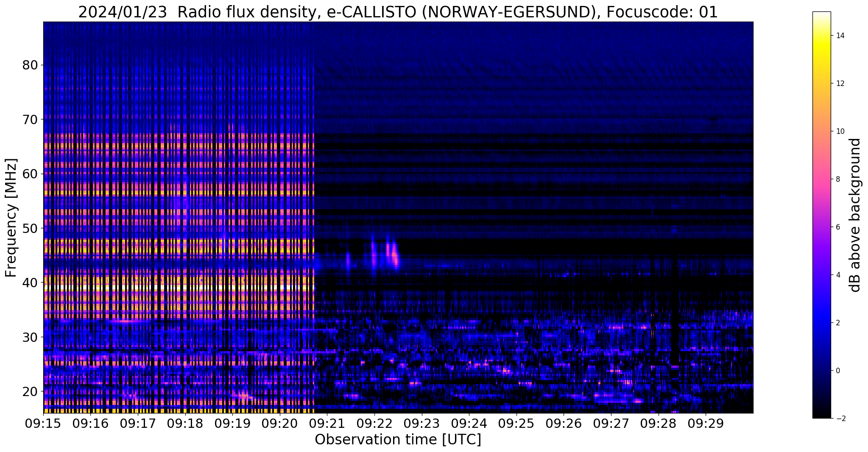Click the colorbar tick value 12
This screenshot has height=452, width=868.
coord(840,83)
